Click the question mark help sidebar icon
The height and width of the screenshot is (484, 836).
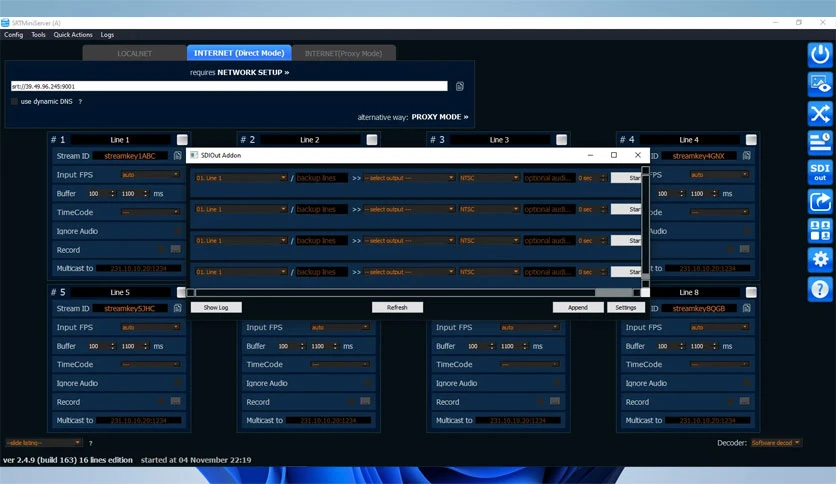coord(820,289)
